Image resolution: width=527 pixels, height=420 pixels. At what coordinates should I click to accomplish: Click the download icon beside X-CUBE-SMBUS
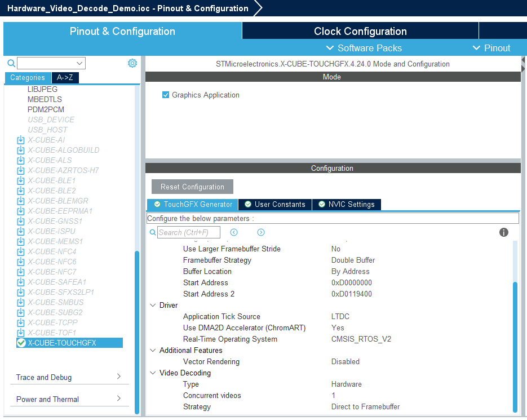[21, 302]
